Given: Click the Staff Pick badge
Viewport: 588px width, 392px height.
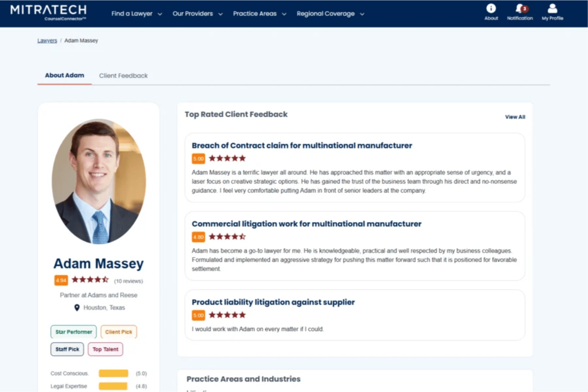Looking at the screenshot, I should coord(67,350).
